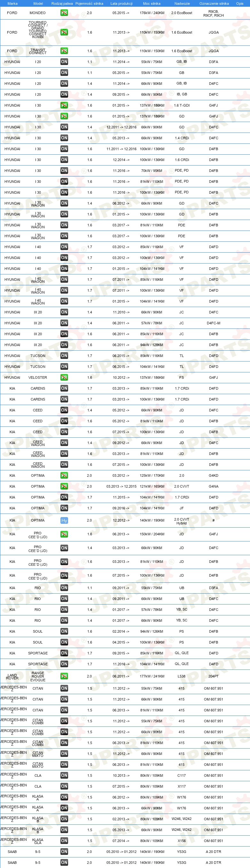250x868 pixels.
Task: Select the 03.2013 -> 12.2015 production years cell
Action: tap(121, 486)
